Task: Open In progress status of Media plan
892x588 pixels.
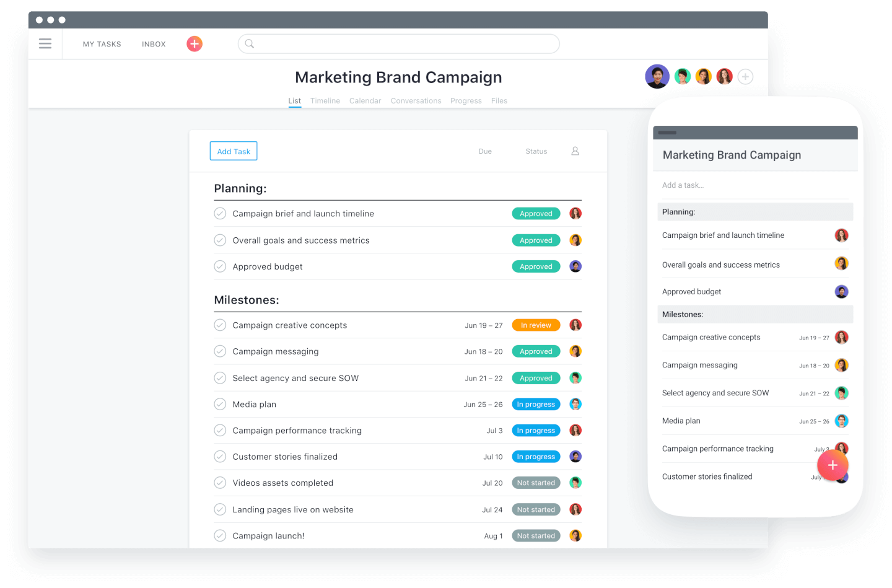Action: pyautogui.click(x=536, y=404)
